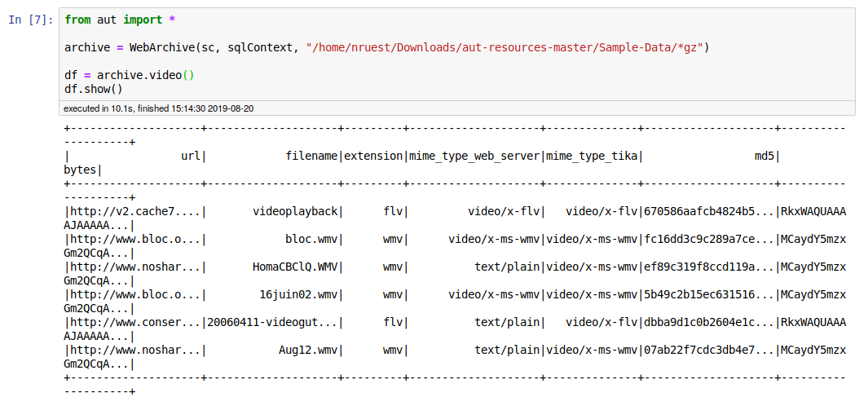Click the 'RkxWAQUAAA' bytes value in videoplayback row

(x=813, y=211)
